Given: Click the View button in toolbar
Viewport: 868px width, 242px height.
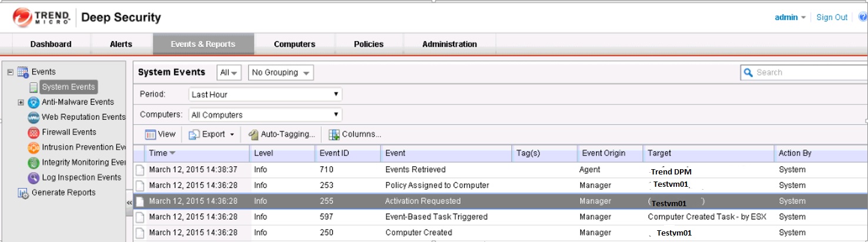Looking at the screenshot, I should tap(160, 135).
